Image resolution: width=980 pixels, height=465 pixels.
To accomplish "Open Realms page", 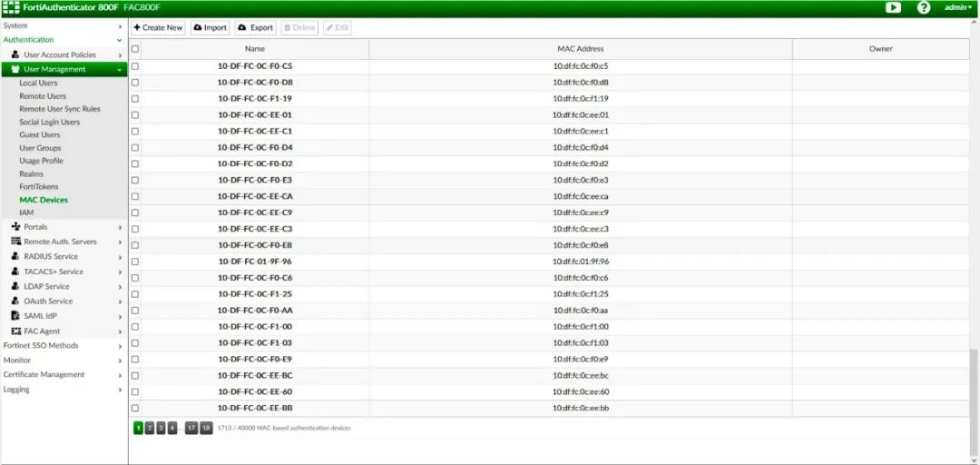I will point(31,174).
